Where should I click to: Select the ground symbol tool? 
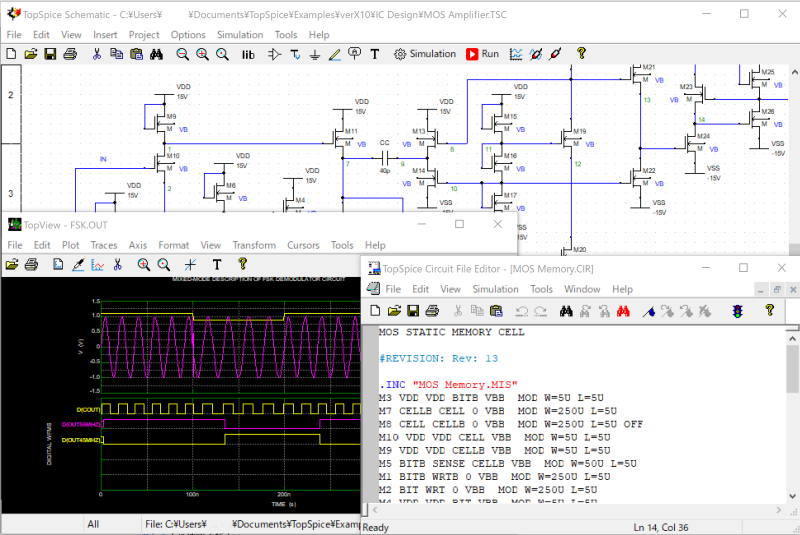315,55
